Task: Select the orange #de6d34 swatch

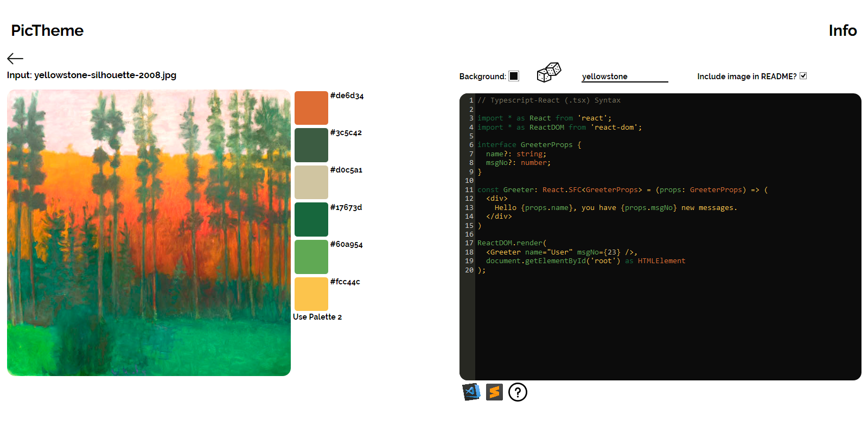Action: click(x=311, y=108)
